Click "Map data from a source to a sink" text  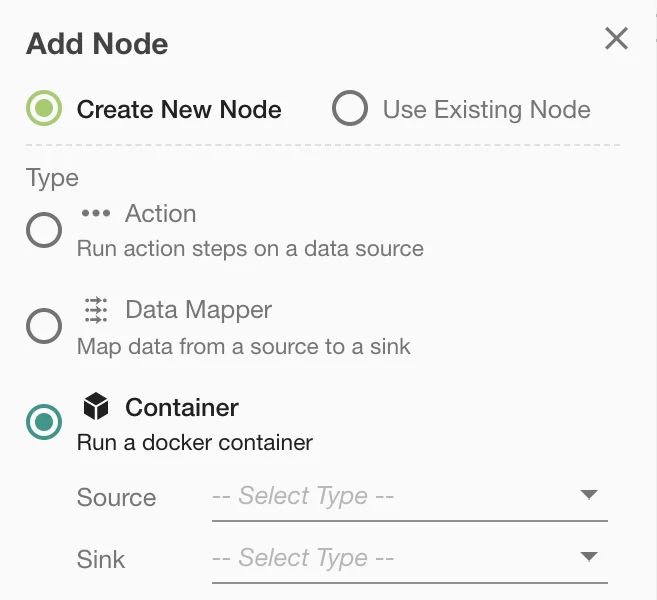pos(244,347)
